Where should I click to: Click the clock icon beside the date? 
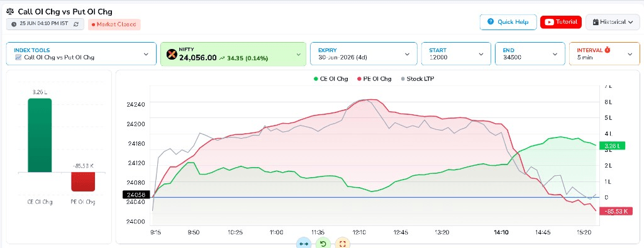click(14, 24)
